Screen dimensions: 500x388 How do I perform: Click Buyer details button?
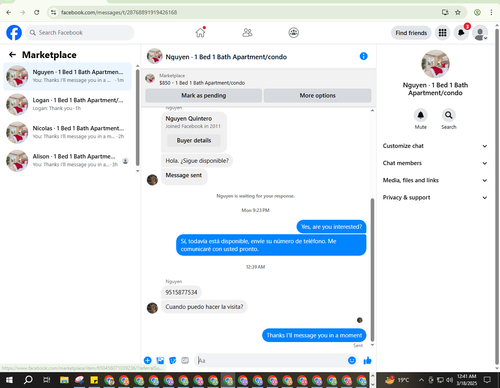click(194, 140)
